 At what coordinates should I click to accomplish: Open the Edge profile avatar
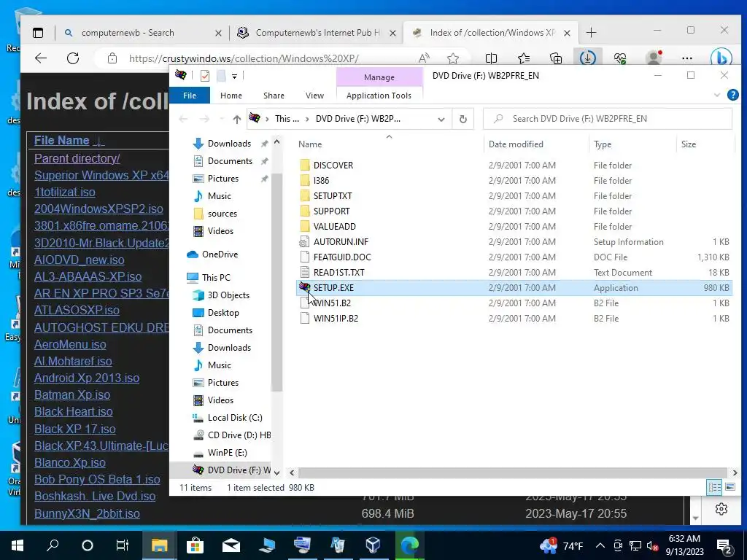(x=654, y=58)
